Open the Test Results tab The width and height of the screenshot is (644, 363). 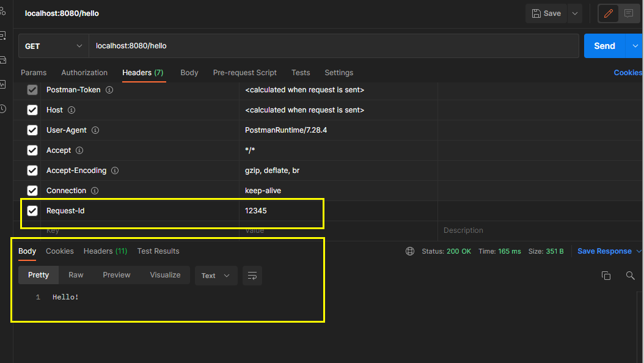pos(158,251)
